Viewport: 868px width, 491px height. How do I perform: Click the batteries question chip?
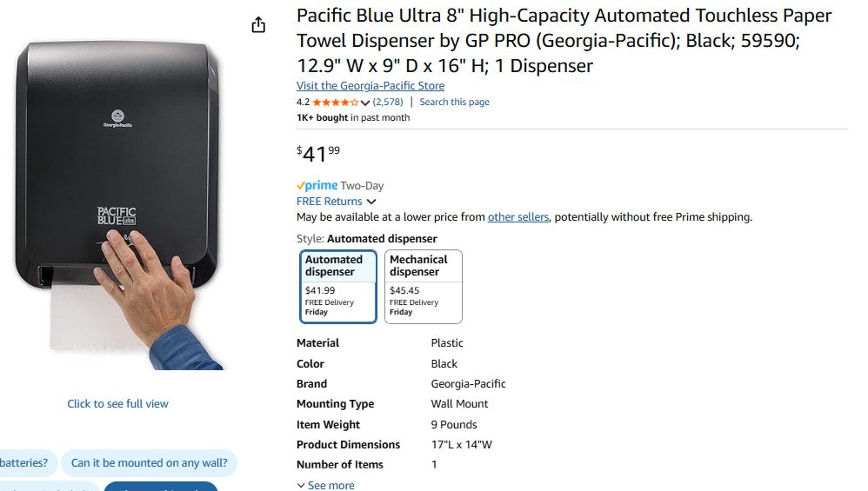click(26, 463)
